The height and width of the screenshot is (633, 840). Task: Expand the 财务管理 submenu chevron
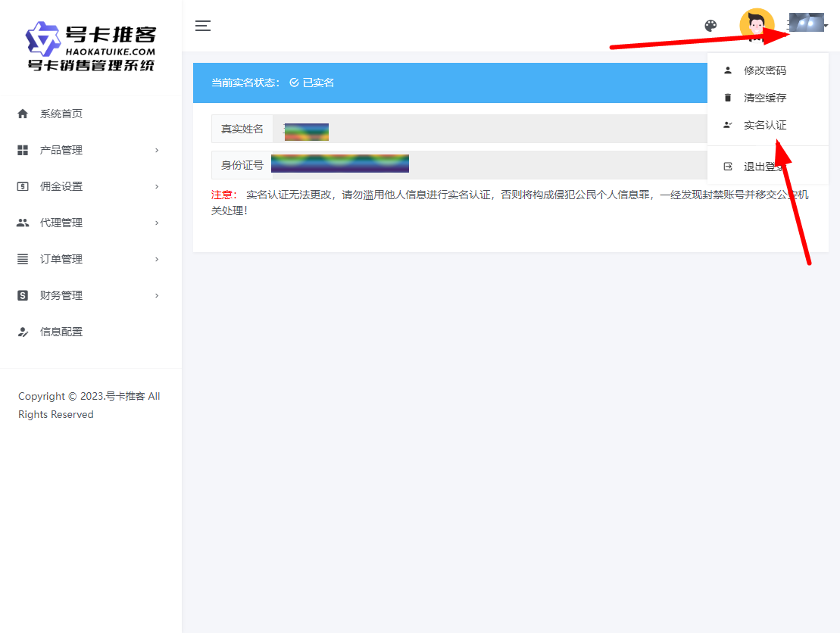[x=157, y=295]
